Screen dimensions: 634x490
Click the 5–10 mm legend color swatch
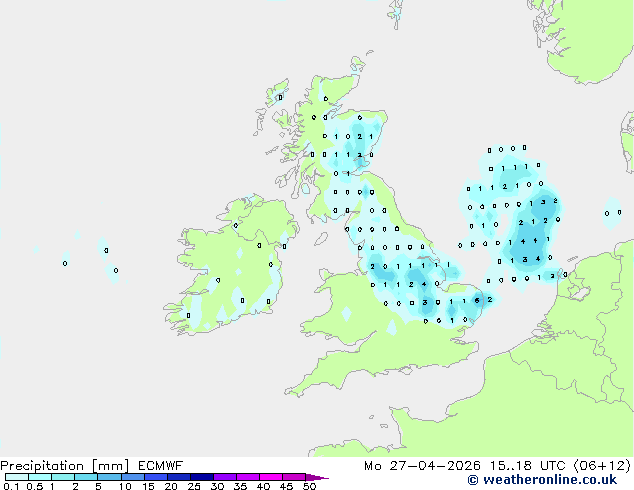109,477
